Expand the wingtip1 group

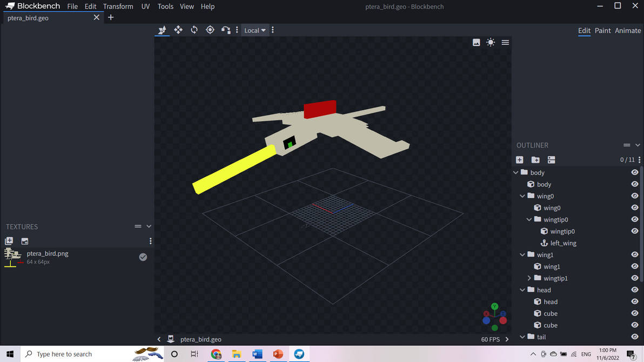[529, 278]
